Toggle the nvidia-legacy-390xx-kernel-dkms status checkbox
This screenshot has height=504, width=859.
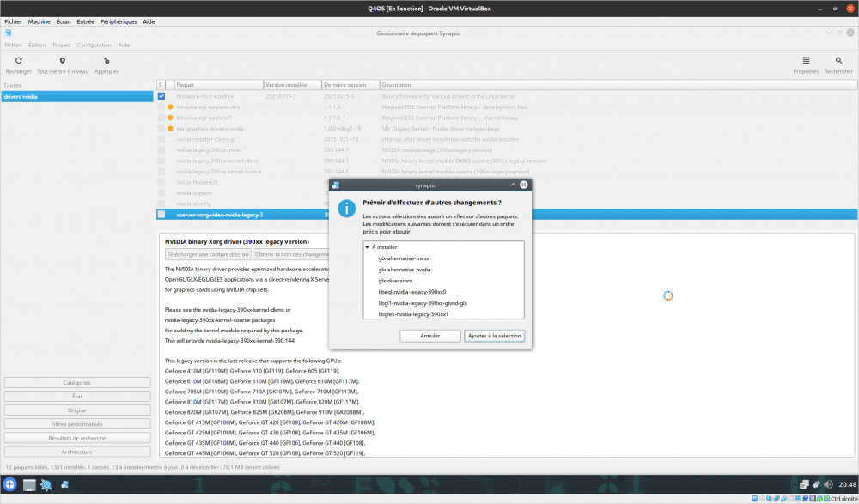pos(161,161)
